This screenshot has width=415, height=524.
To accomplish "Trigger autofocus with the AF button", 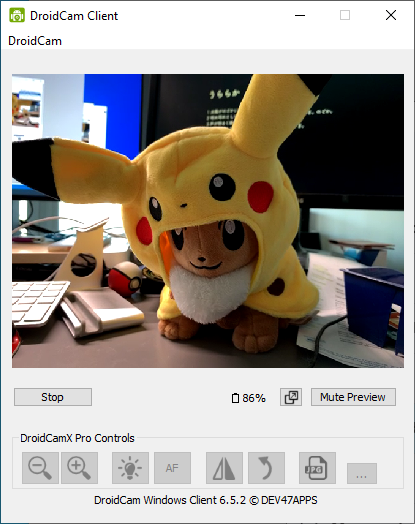I will pos(172,468).
